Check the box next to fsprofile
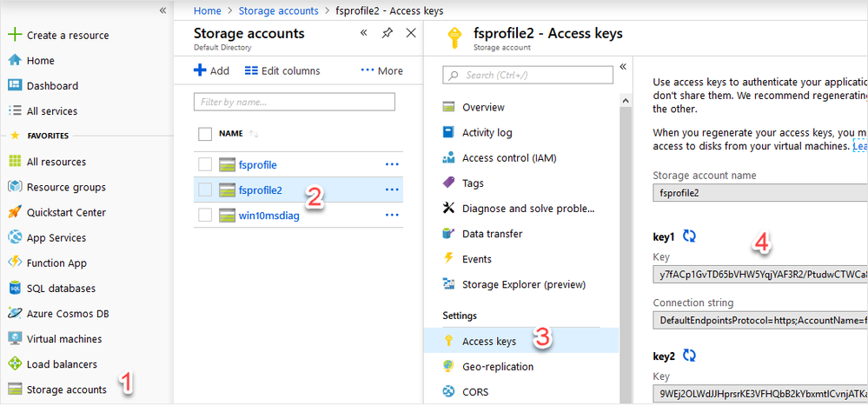 205,164
